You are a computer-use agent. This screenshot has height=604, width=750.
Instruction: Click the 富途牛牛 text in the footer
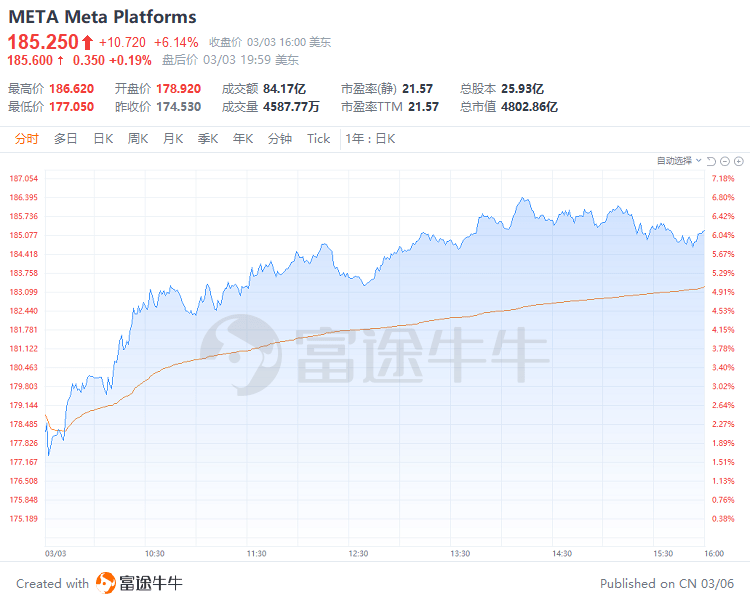pyautogui.click(x=151, y=583)
